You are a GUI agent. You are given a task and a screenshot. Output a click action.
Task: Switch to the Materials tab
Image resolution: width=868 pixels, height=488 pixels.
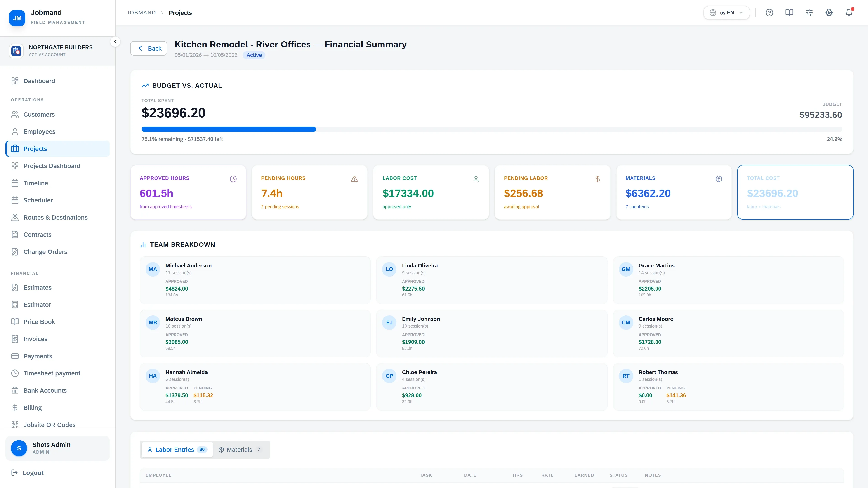pyautogui.click(x=240, y=450)
